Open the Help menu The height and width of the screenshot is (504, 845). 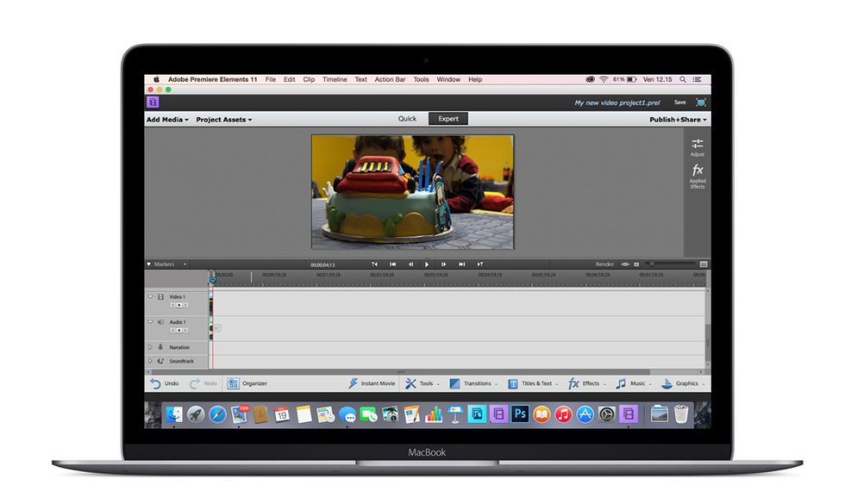pyautogui.click(x=475, y=79)
